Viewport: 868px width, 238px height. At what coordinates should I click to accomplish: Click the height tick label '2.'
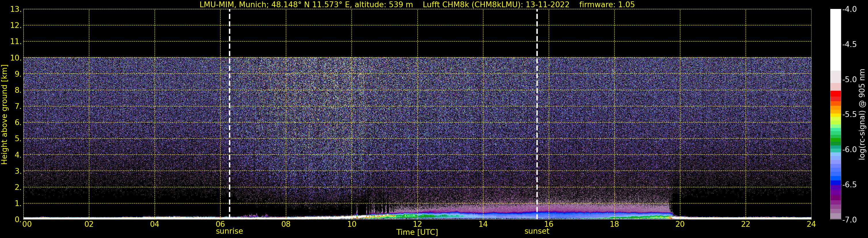click(x=18, y=188)
